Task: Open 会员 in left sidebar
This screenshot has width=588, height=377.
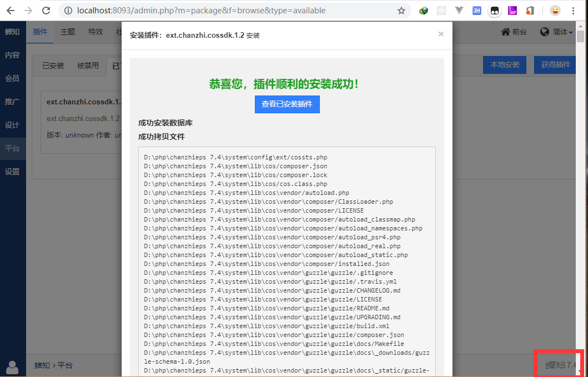Action: click(x=12, y=78)
